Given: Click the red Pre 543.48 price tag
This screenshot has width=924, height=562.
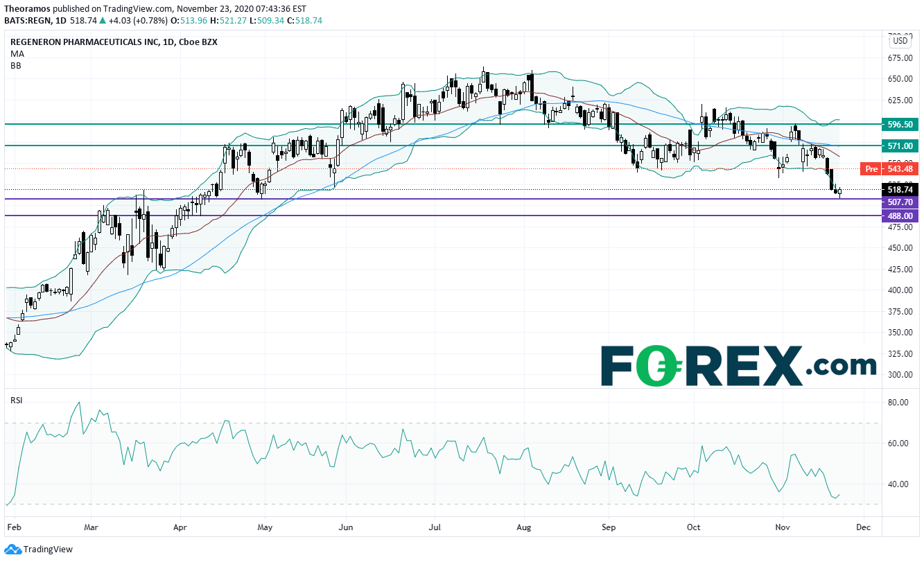Looking at the screenshot, I should [889, 169].
